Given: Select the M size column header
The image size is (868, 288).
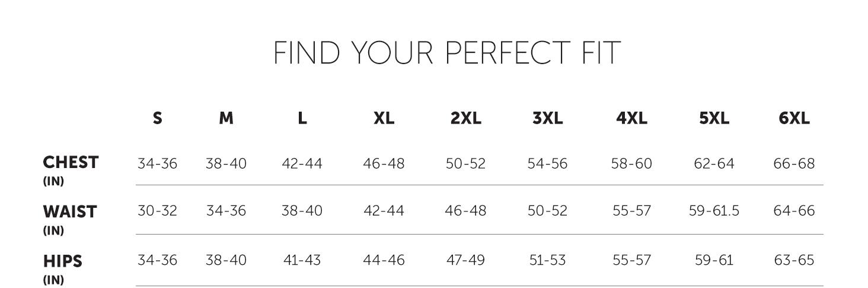Looking at the screenshot, I should pos(226,118).
